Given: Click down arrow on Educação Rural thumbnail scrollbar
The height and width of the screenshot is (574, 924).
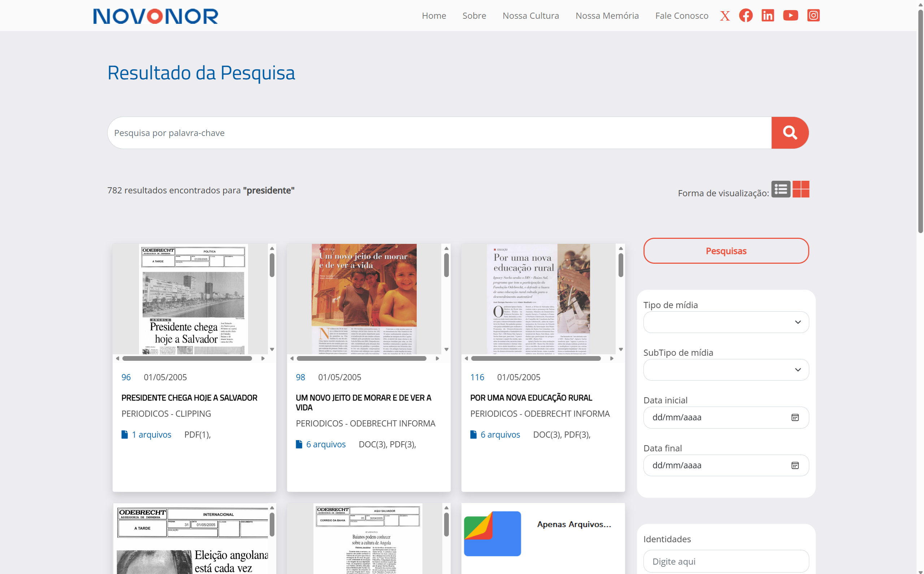Looking at the screenshot, I should (621, 349).
